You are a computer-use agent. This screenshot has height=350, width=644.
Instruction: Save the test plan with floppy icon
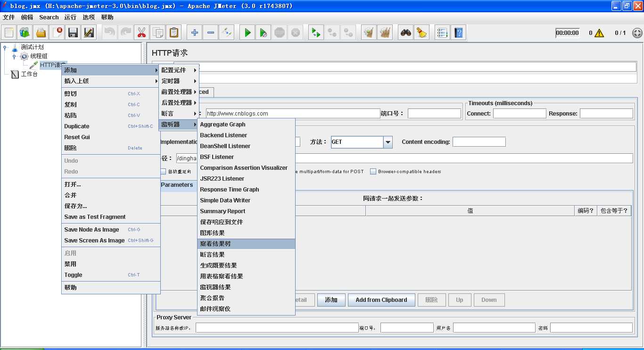point(73,33)
